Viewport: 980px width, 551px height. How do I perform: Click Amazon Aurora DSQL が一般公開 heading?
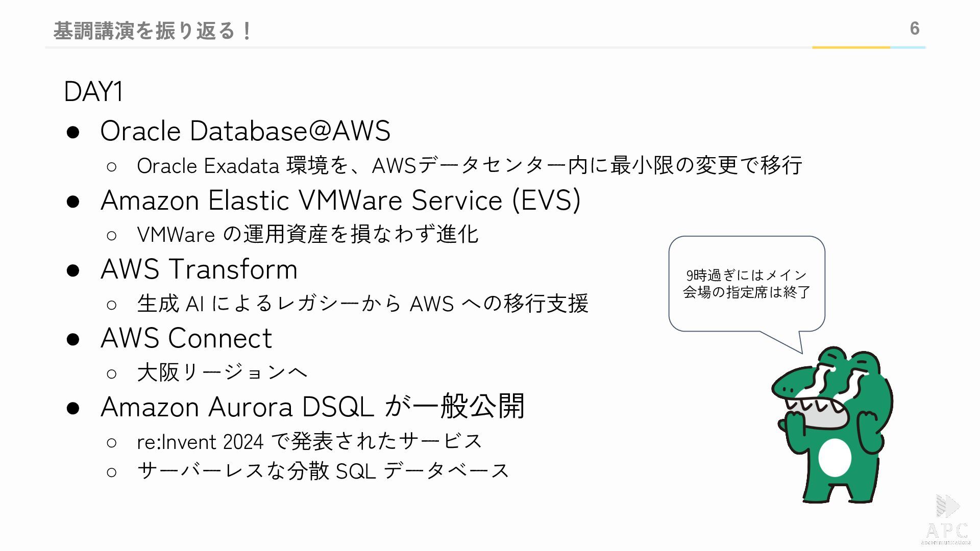(312, 407)
